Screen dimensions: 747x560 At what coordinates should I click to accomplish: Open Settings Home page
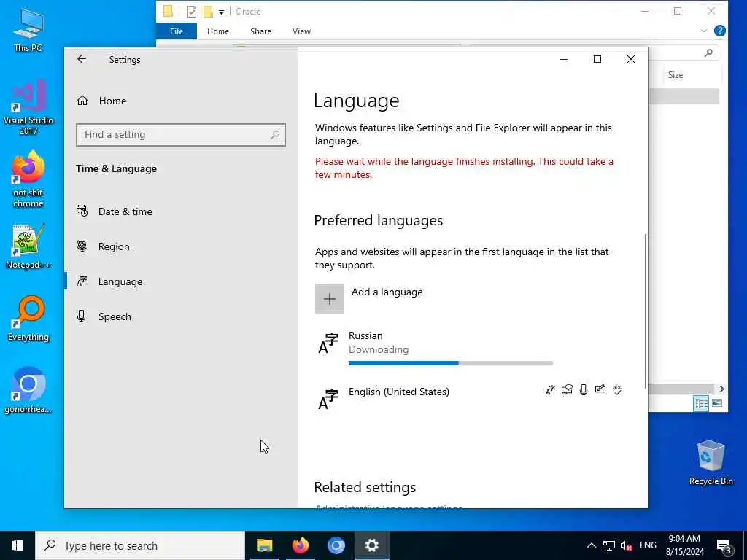point(102,101)
